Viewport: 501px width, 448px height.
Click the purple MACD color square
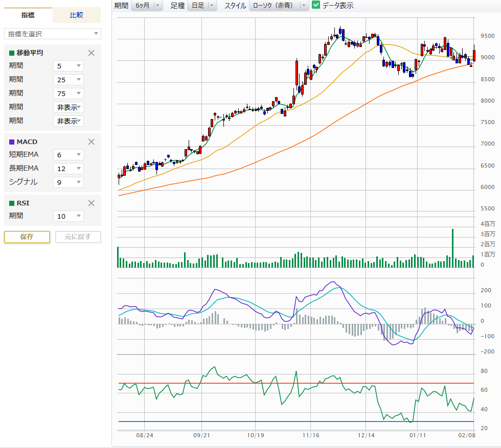[x=12, y=142]
